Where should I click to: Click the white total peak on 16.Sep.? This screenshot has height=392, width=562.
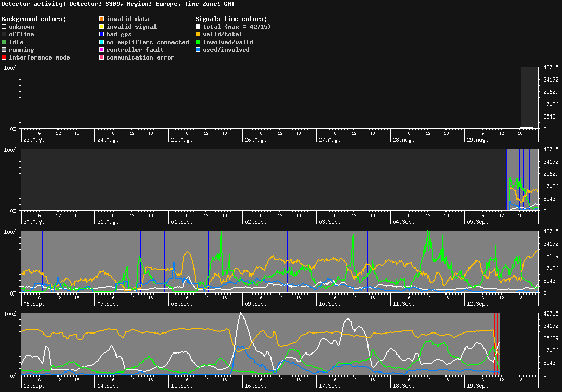click(x=241, y=314)
